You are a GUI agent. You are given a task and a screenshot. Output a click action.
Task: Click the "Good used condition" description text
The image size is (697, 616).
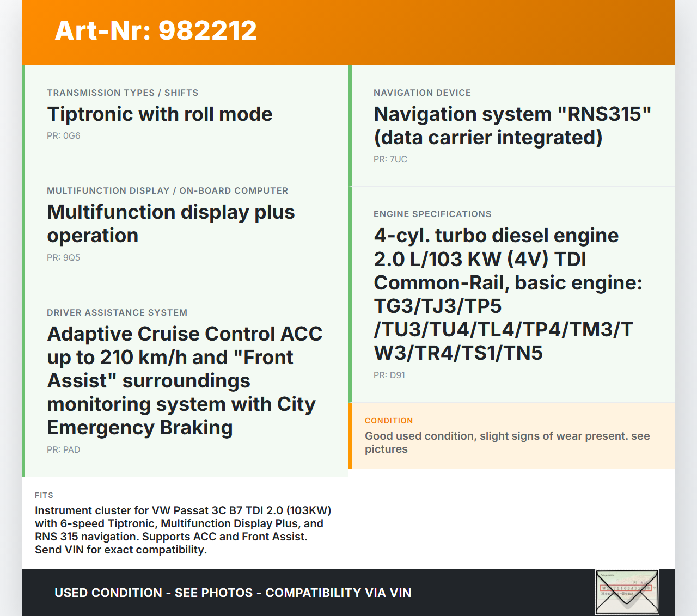click(508, 442)
